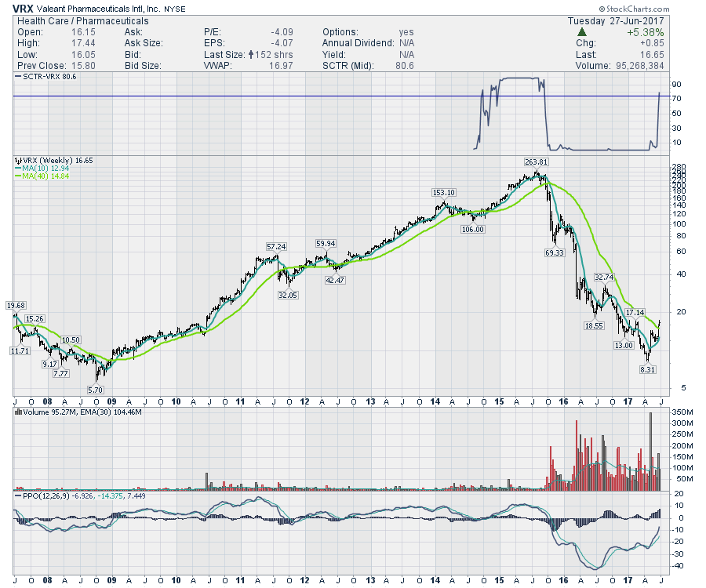Image resolution: width=706 pixels, height=588 pixels.
Task: Click the Options value 'yes'
Action: coord(406,32)
